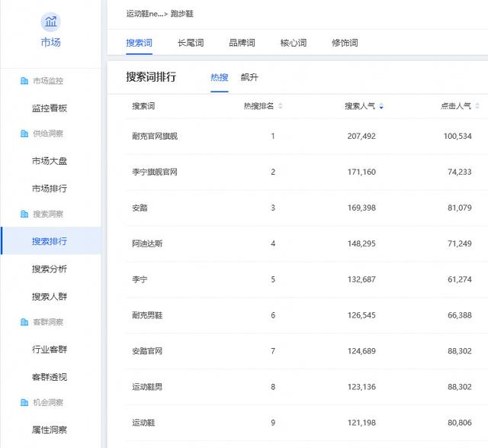The width and height of the screenshot is (488, 448).
Task: Click the 市场 title text
Action: click(51, 42)
